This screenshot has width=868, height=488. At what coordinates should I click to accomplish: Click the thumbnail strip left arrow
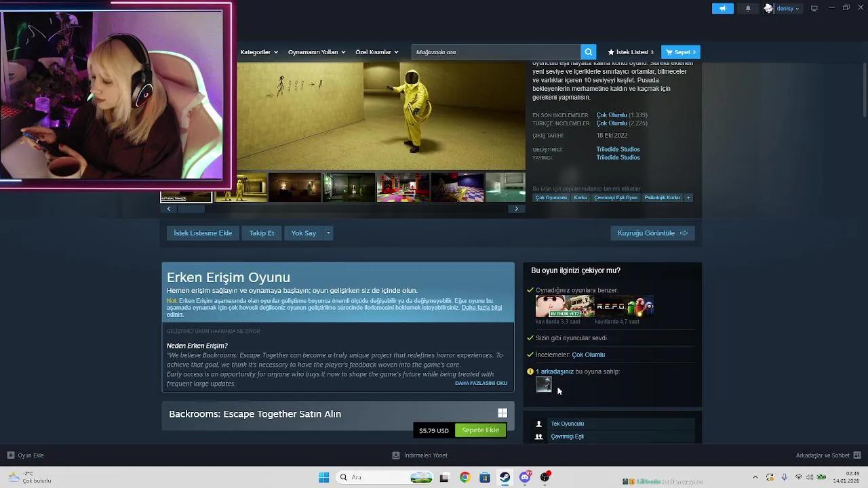[169, 209]
